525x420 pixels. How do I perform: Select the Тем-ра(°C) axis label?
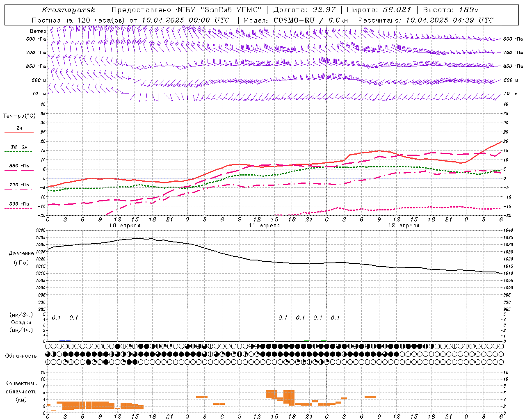(x=19, y=116)
